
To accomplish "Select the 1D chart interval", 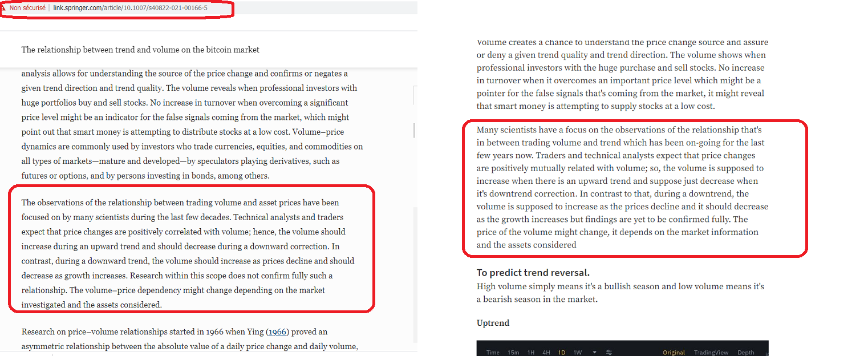I will tap(562, 353).
